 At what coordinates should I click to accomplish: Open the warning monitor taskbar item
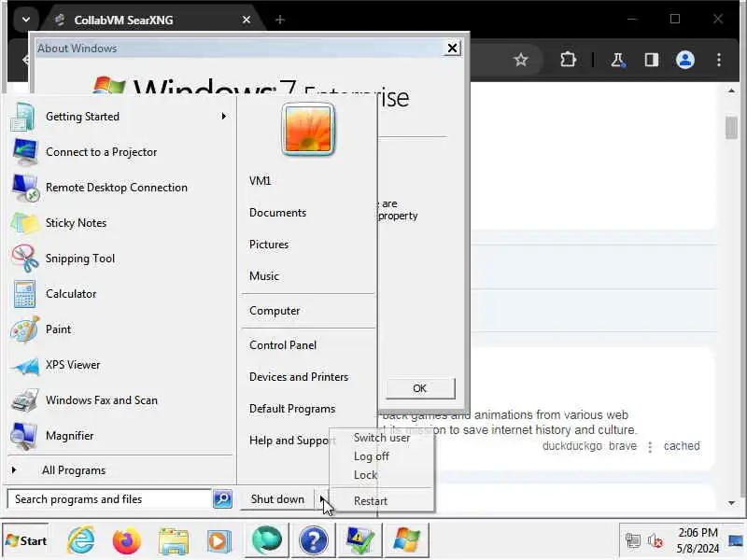point(360,540)
